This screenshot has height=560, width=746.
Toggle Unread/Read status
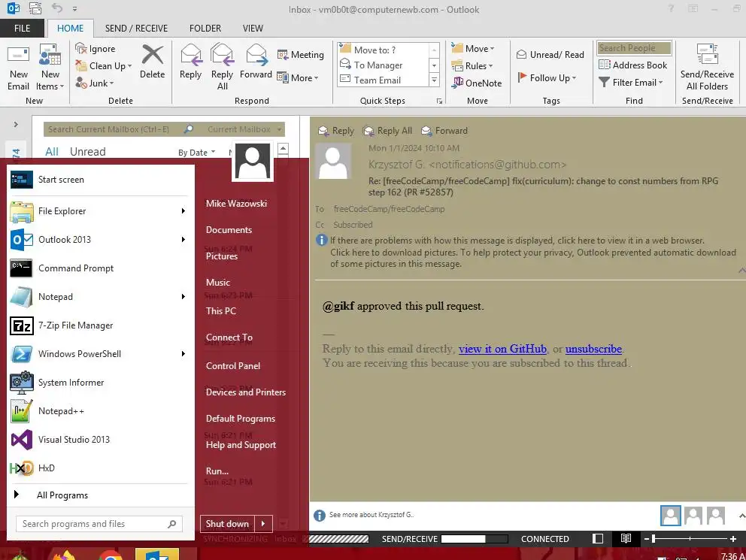tap(550, 55)
